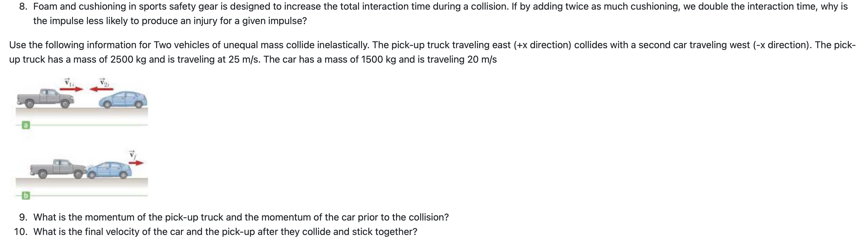Click question 9 about momentum prior to collision

pos(241,218)
